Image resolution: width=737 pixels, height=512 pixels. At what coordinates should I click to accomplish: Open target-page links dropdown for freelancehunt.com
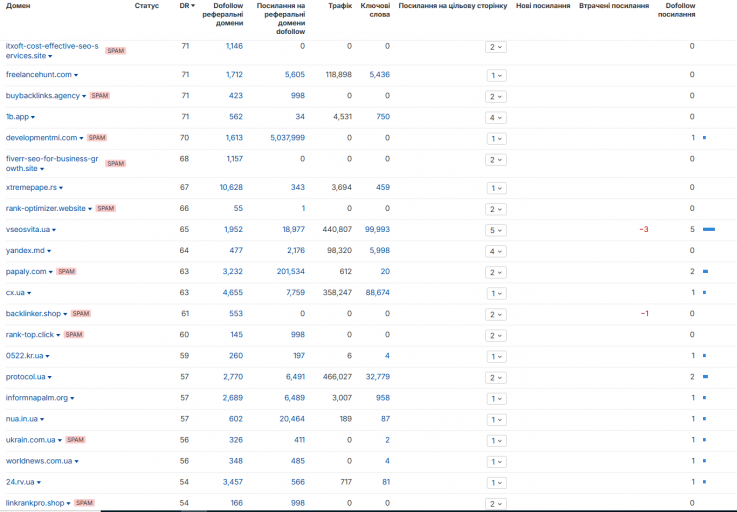pos(496,75)
